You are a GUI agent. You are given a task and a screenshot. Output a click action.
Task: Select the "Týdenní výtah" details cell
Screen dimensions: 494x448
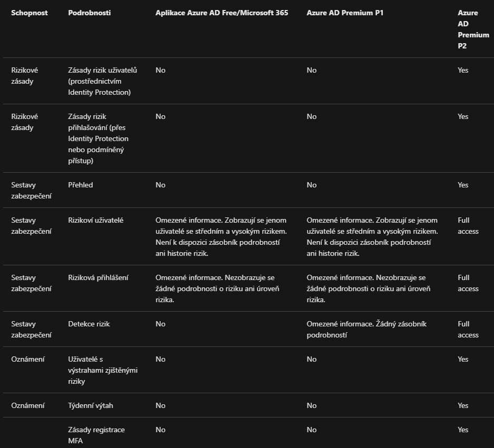(91, 405)
